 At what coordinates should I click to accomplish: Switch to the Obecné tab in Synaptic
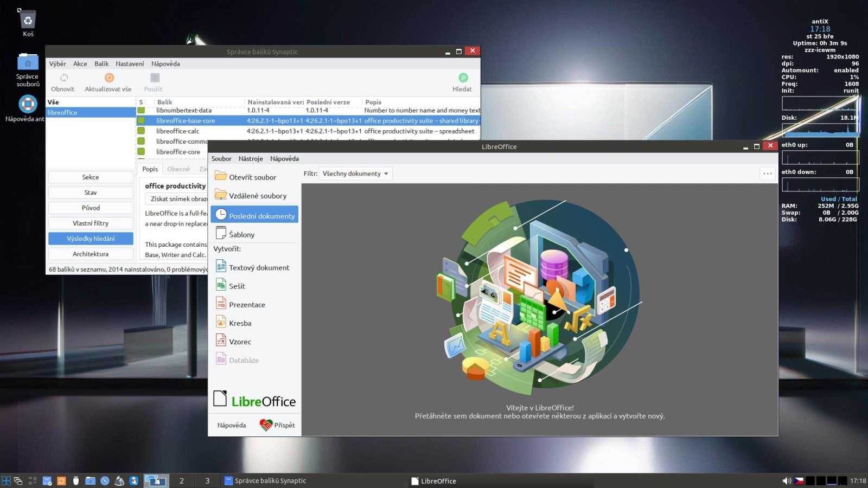click(x=178, y=169)
